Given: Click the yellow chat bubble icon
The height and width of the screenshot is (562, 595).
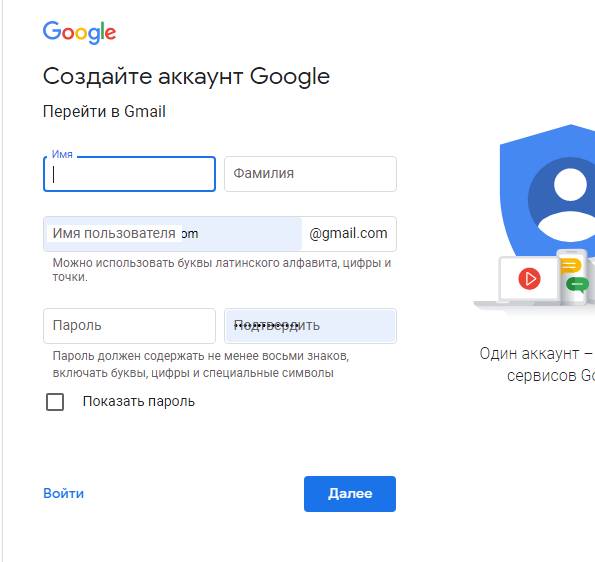Looking at the screenshot, I should [570, 266].
